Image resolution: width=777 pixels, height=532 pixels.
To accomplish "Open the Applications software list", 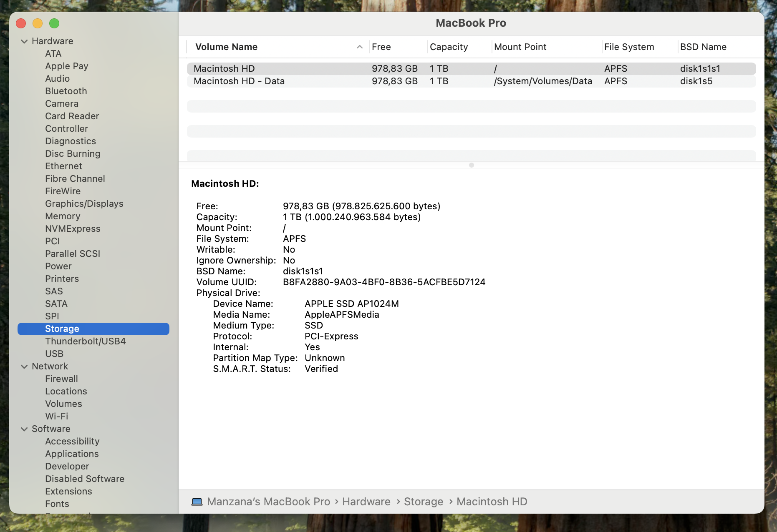I will [x=72, y=454].
